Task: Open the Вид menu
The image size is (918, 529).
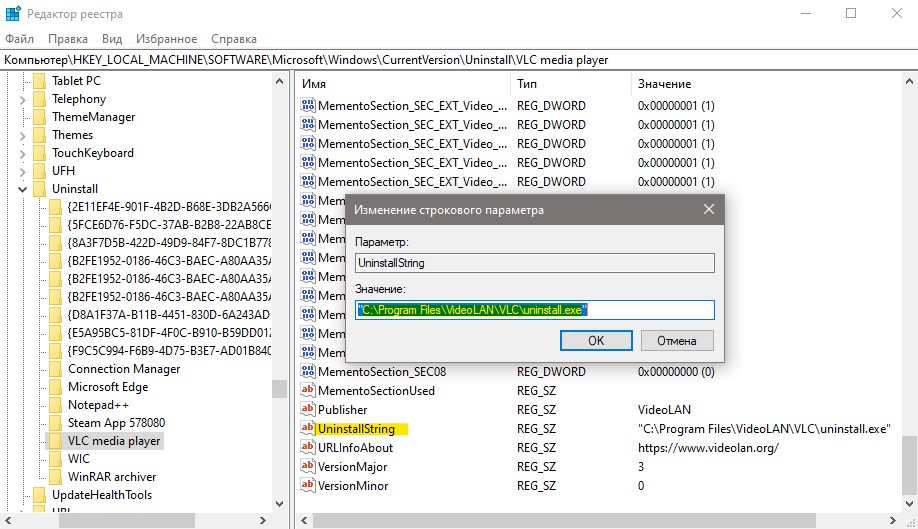Action: [x=112, y=39]
